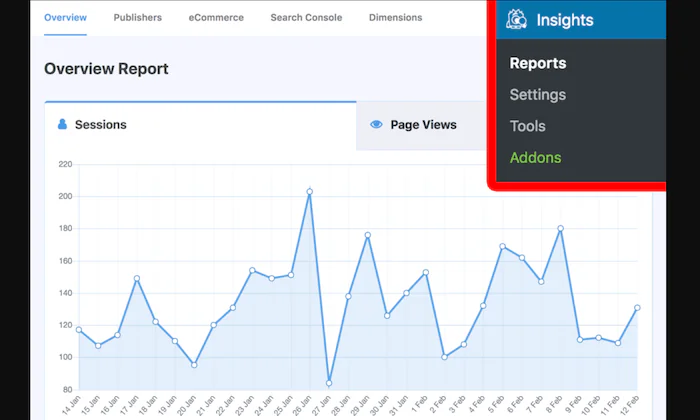This screenshot has width=700, height=420.
Task: Open Tools in the Insights menu
Action: pyautogui.click(x=528, y=126)
